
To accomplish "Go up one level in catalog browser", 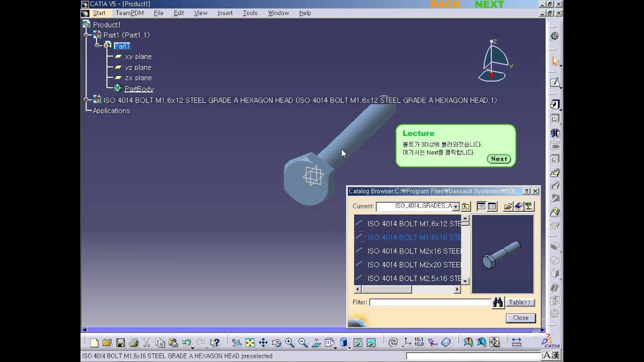I will pos(466,206).
